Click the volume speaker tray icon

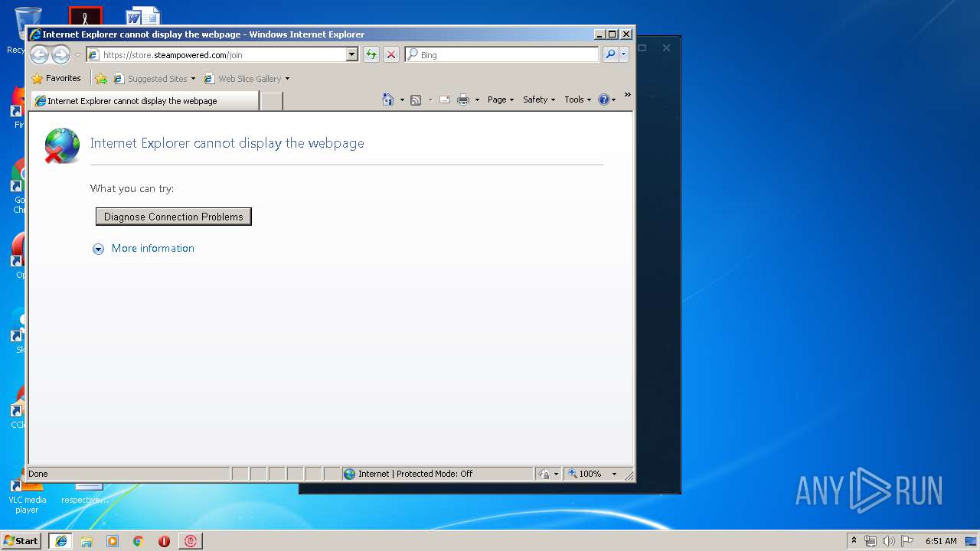tap(889, 541)
